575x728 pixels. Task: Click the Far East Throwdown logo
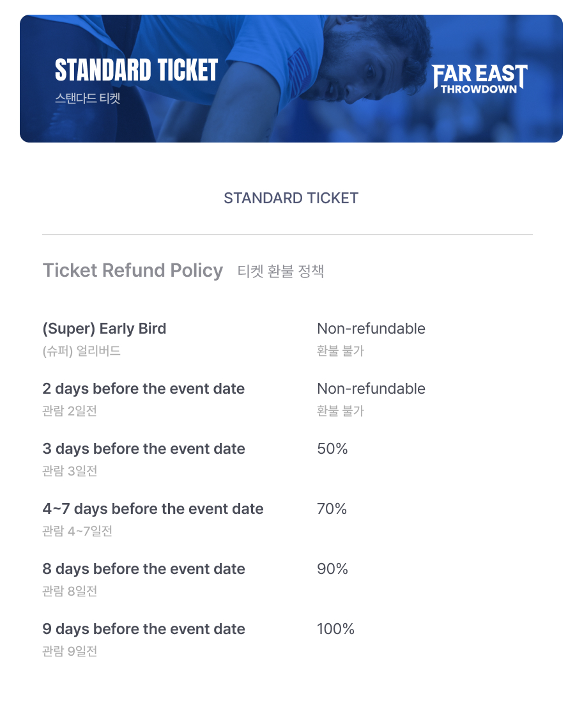[x=480, y=79]
